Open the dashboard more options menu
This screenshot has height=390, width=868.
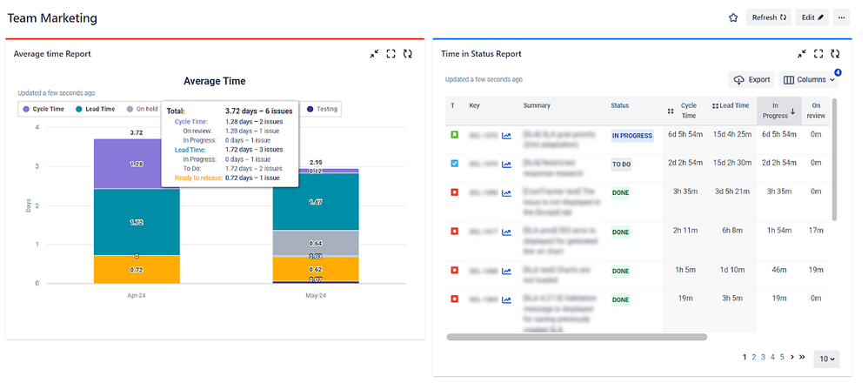click(841, 17)
